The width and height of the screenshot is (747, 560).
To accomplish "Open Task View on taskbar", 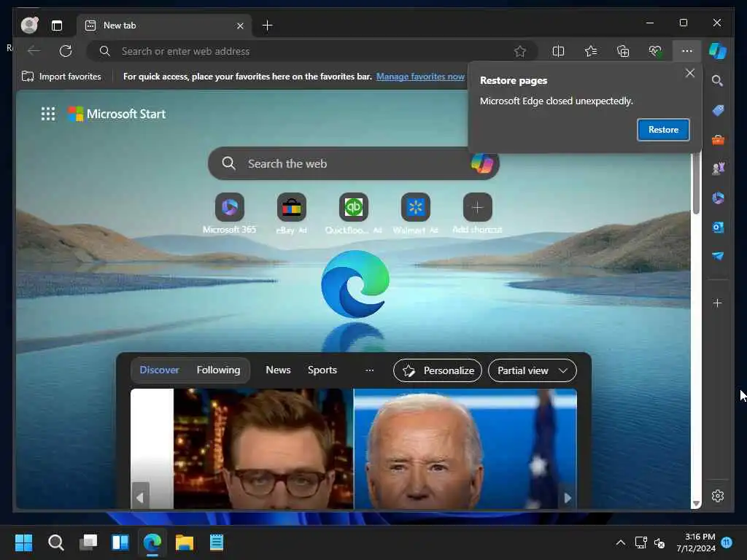I will point(88,542).
